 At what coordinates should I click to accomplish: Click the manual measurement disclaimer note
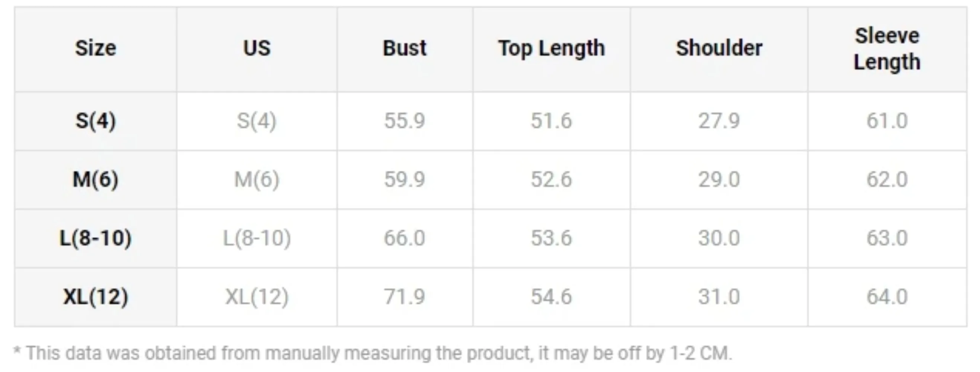point(373,353)
